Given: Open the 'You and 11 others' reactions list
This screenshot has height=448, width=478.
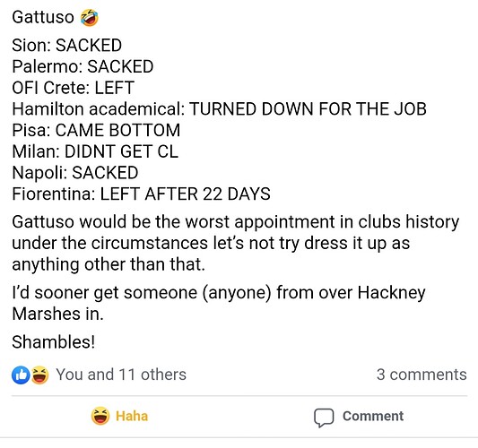Looking at the screenshot, I should coord(121,375).
